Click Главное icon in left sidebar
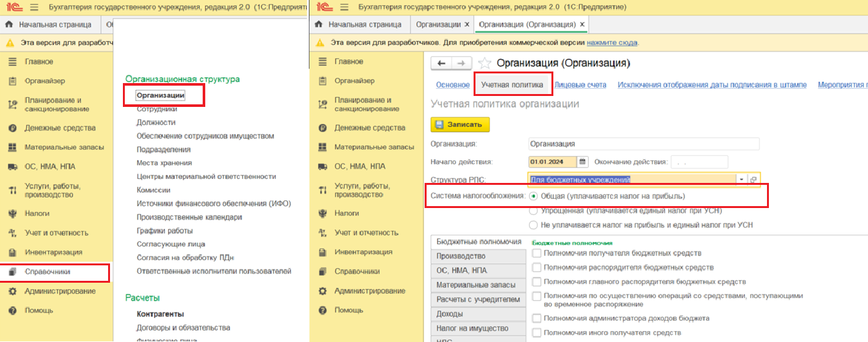Image resolution: width=868 pixels, height=342 pixels. coord(12,61)
